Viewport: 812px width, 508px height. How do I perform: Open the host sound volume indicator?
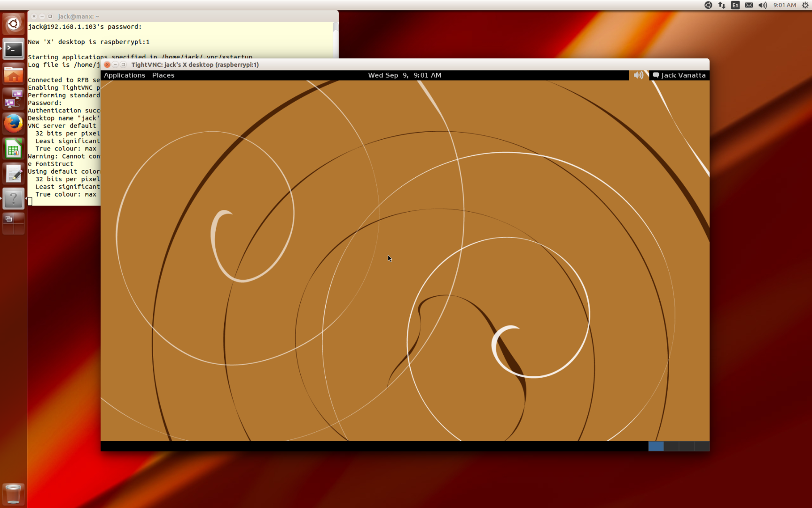763,5
